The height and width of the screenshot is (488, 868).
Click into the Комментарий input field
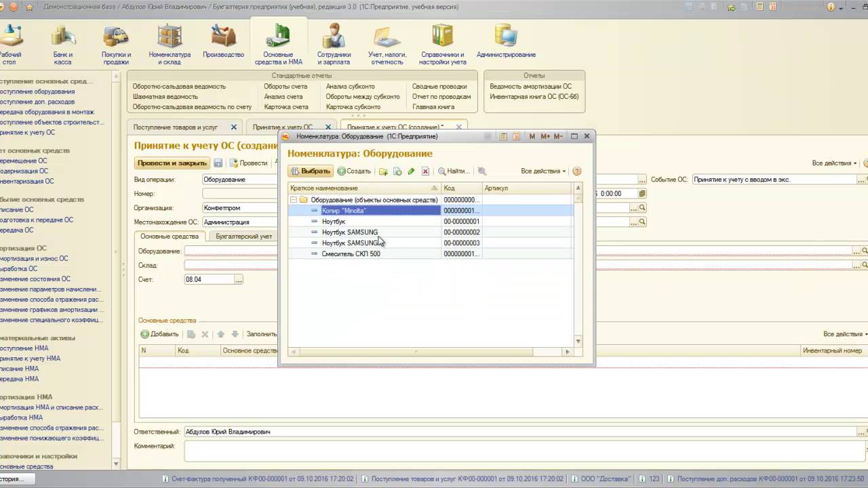526,451
